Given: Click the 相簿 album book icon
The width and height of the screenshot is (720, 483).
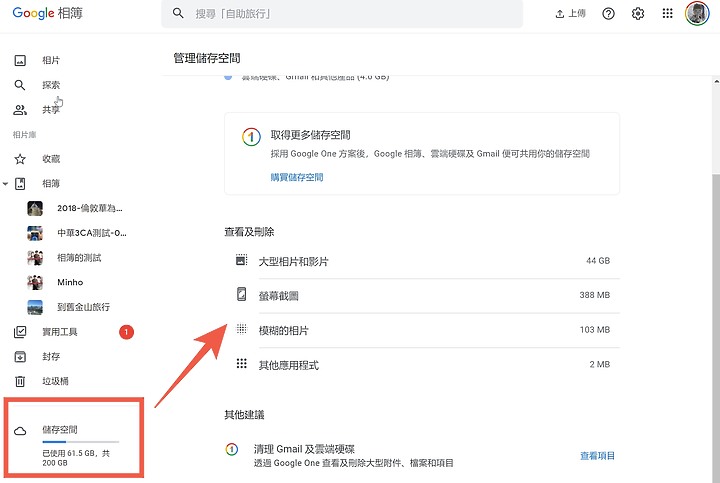Looking at the screenshot, I should click(x=20, y=184).
